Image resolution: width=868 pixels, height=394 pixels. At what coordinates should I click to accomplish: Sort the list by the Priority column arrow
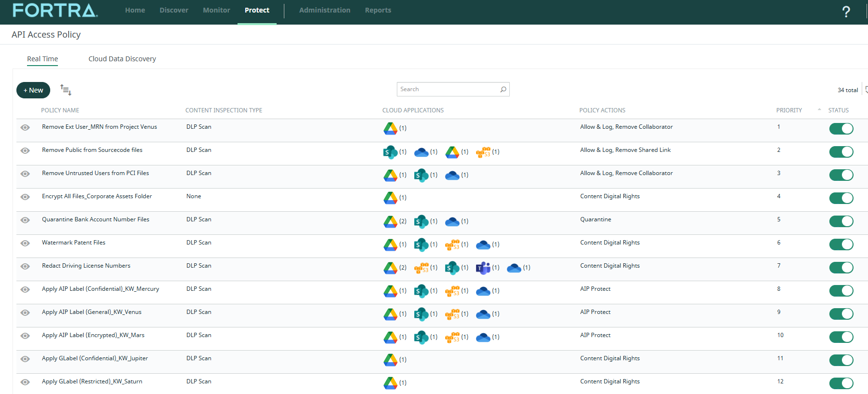(x=819, y=110)
